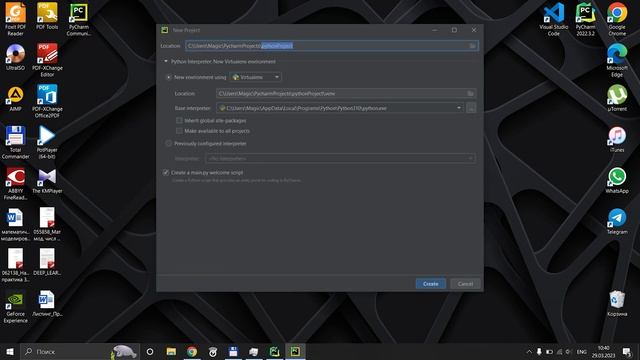
Task: Open Chrome from the taskbar
Action: tap(192, 351)
